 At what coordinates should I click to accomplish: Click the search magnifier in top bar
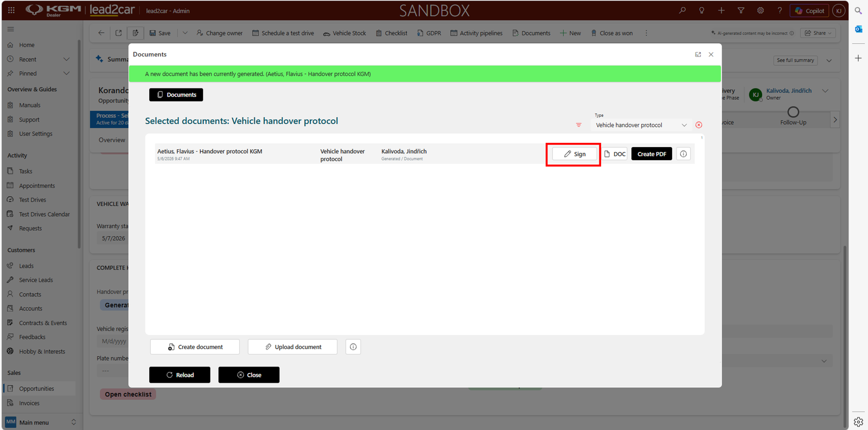point(682,10)
